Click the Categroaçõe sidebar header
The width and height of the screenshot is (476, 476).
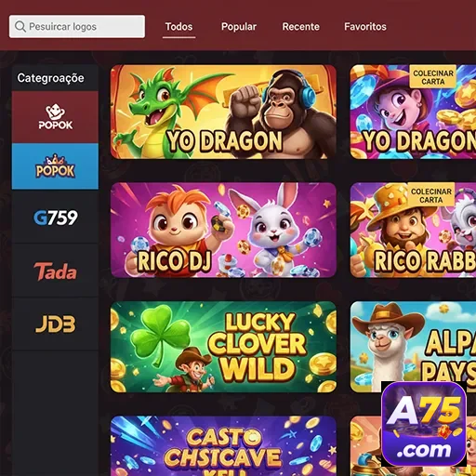point(50,78)
